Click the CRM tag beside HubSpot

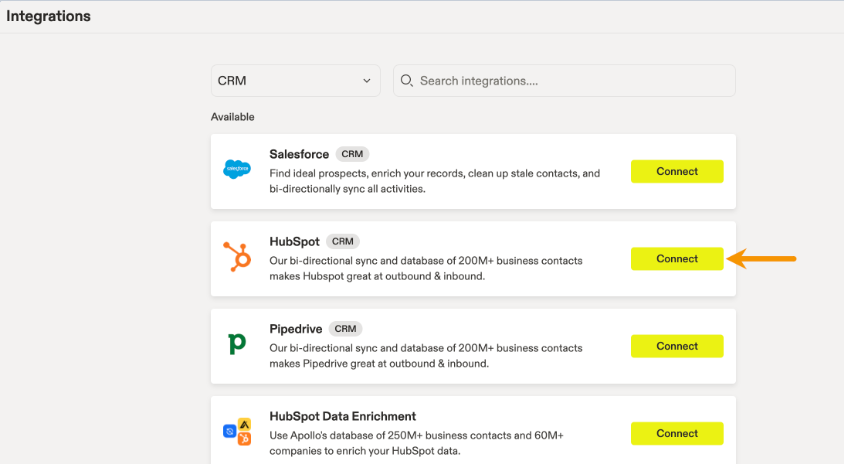(x=342, y=241)
